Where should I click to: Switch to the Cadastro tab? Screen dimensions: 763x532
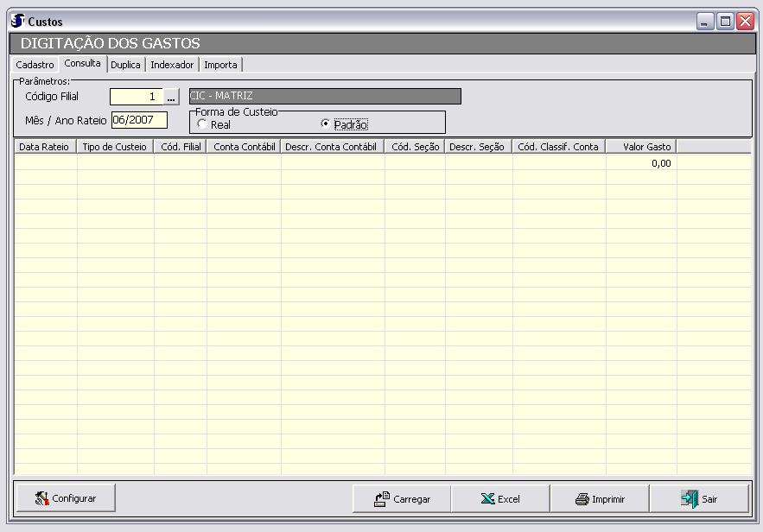pyautogui.click(x=35, y=65)
